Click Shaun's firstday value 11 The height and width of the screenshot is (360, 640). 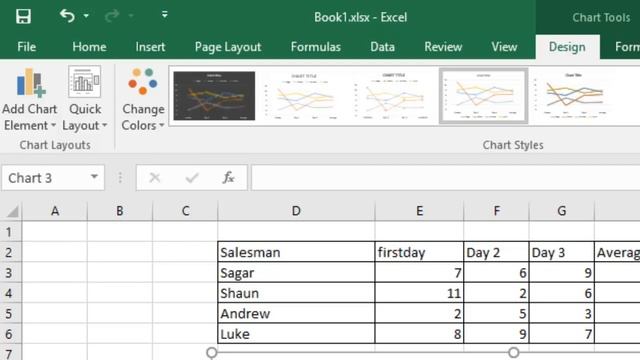point(419,293)
